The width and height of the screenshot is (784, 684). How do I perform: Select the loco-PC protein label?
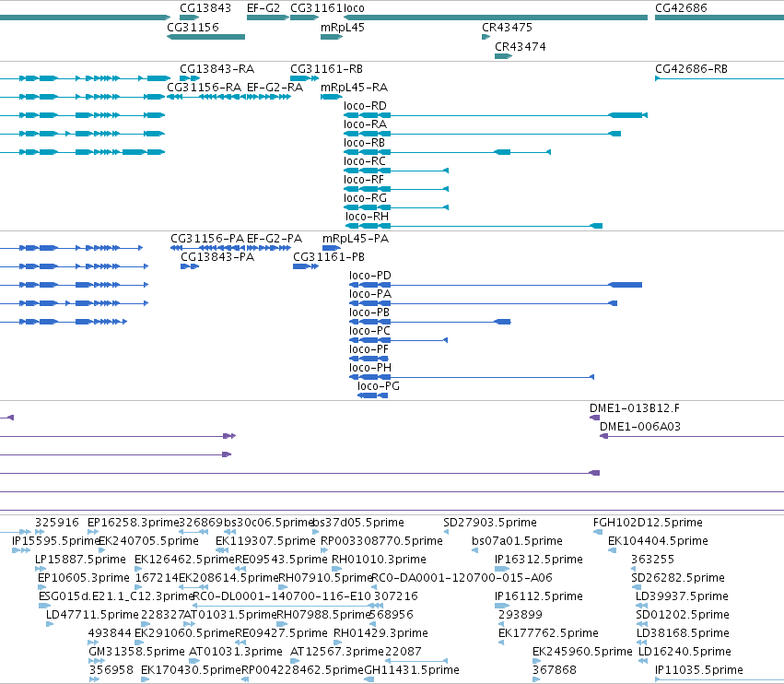pos(369,331)
